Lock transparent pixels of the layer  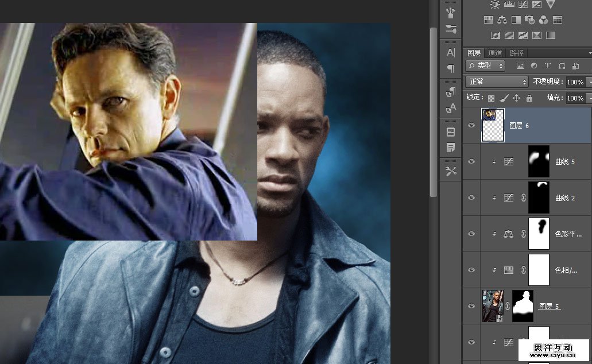(x=491, y=98)
